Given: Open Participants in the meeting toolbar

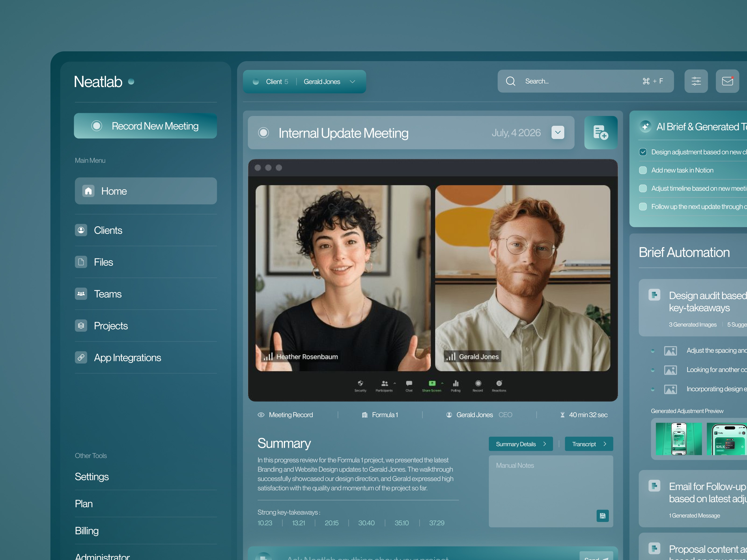Looking at the screenshot, I should pyautogui.click(x=384, y=386).
